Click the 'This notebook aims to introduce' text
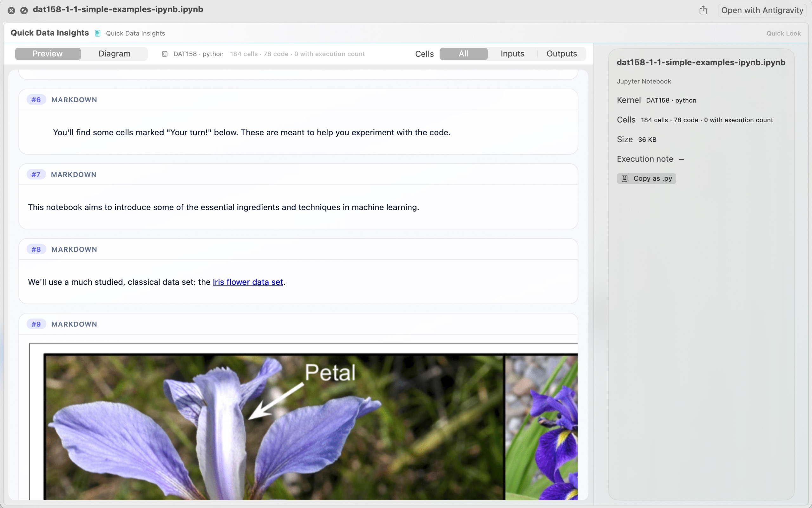Screen dimensions: 812x508 tap(224, 207)
